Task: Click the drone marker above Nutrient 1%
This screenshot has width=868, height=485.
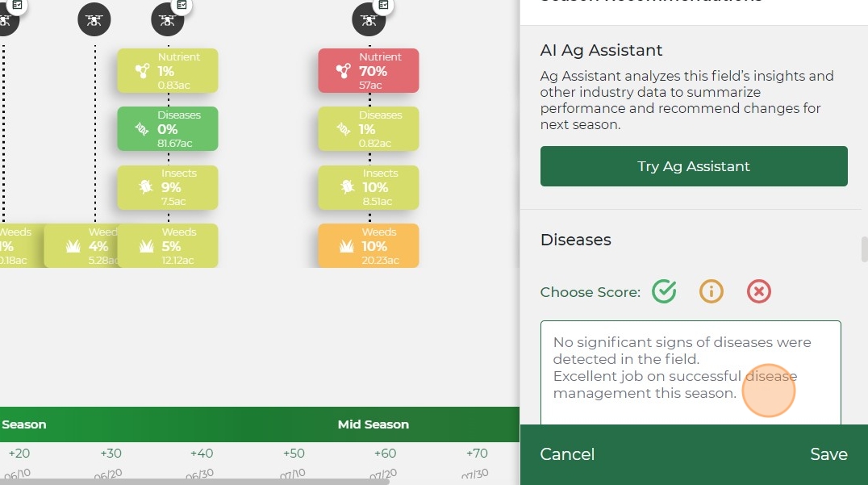Action: point(168,19)
